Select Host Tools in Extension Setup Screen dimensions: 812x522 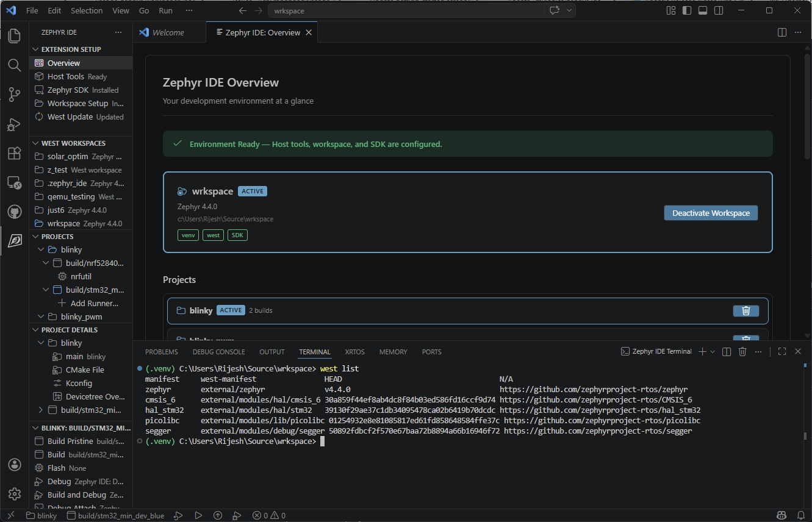[81, 76]
